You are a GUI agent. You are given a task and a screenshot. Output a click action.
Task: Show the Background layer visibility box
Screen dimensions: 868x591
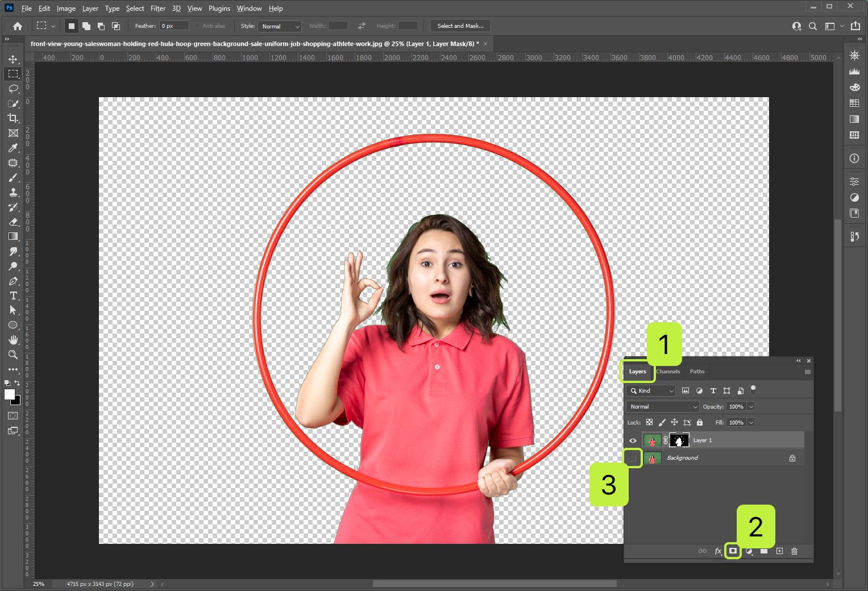633,458
